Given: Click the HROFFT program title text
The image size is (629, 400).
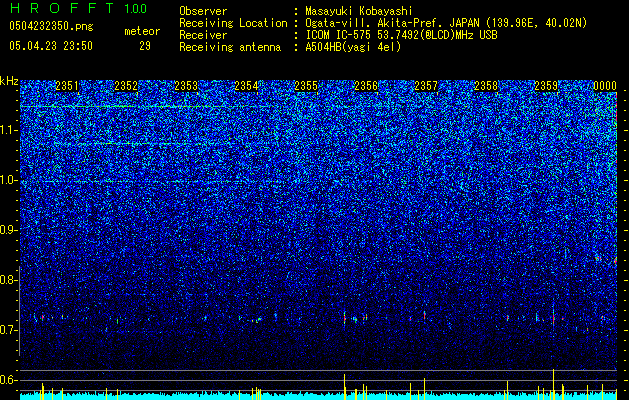Looking at the screenshot, I should (x=62, y=8).
